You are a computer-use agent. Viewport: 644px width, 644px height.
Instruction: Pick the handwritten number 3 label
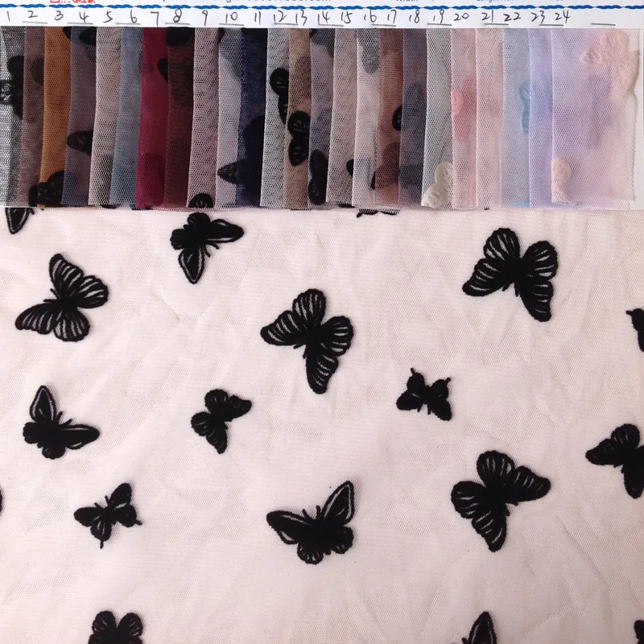[59, 16]
